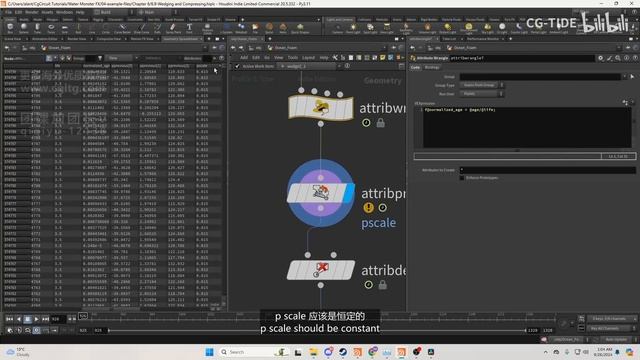Screen dimensions: 640x360
Task: Click the attribwrangle node icon
Action: click(321, 108)
